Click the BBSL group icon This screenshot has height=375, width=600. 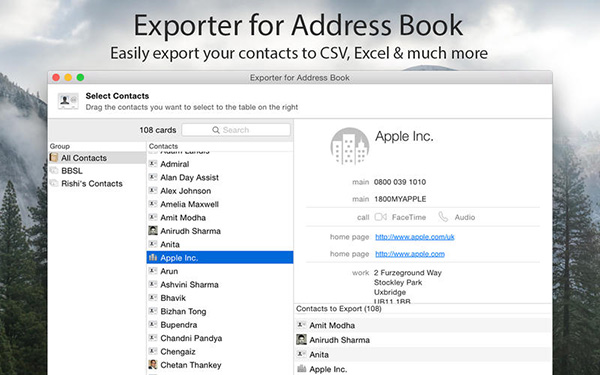pos(54,171)
